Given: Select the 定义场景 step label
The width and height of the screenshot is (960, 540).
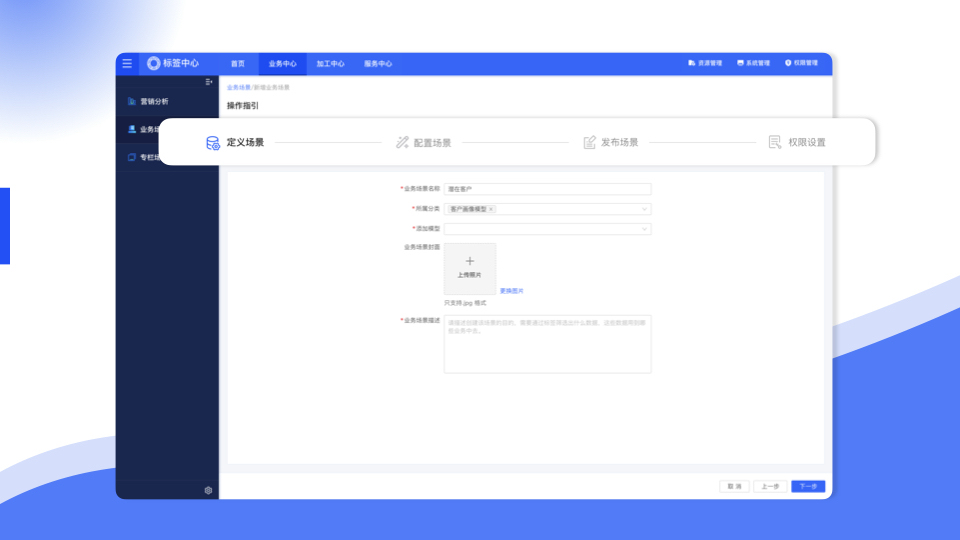Looking at the screenshot, I should 245,143.
